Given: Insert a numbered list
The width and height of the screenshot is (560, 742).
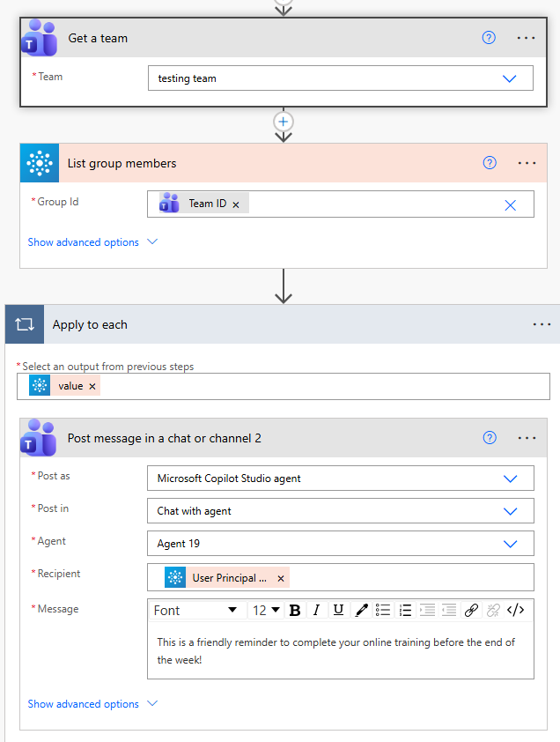Looking at the screenshot, I should pos(405,611).
